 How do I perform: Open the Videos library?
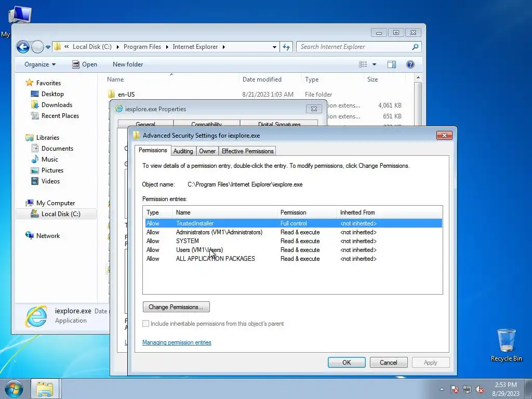pos(45,181)
